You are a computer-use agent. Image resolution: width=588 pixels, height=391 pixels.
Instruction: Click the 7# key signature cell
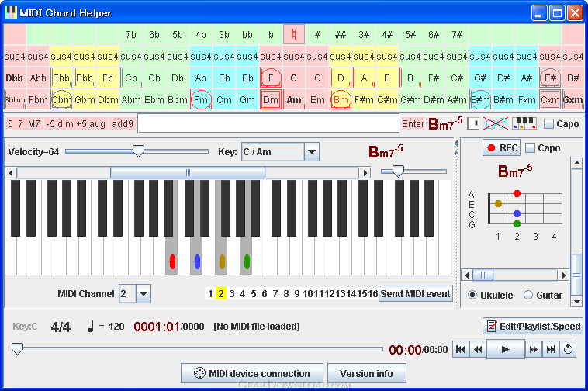point(457,34)
